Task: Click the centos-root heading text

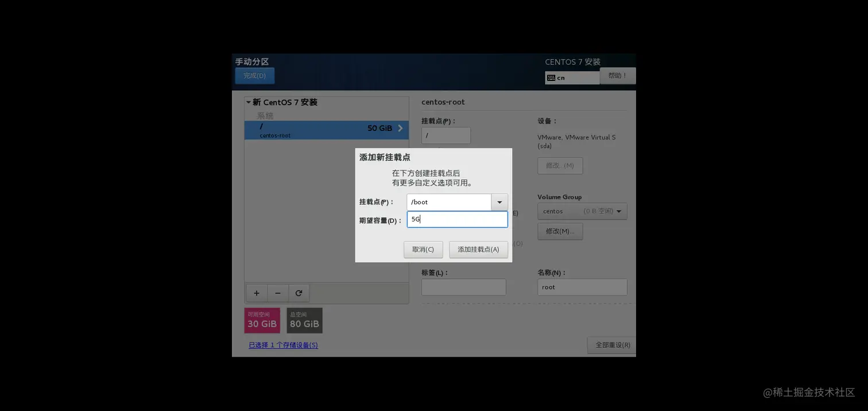Action: [443, 102]
